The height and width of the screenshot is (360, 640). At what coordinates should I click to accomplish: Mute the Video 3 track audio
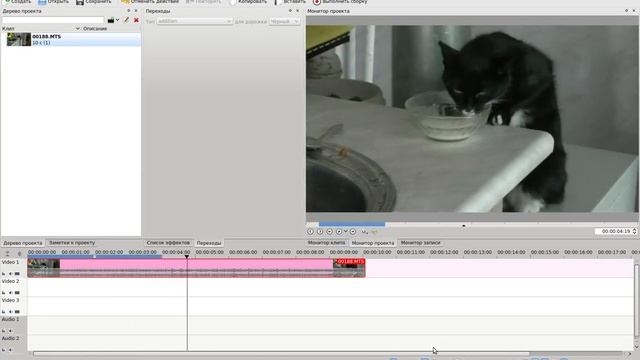11,312
